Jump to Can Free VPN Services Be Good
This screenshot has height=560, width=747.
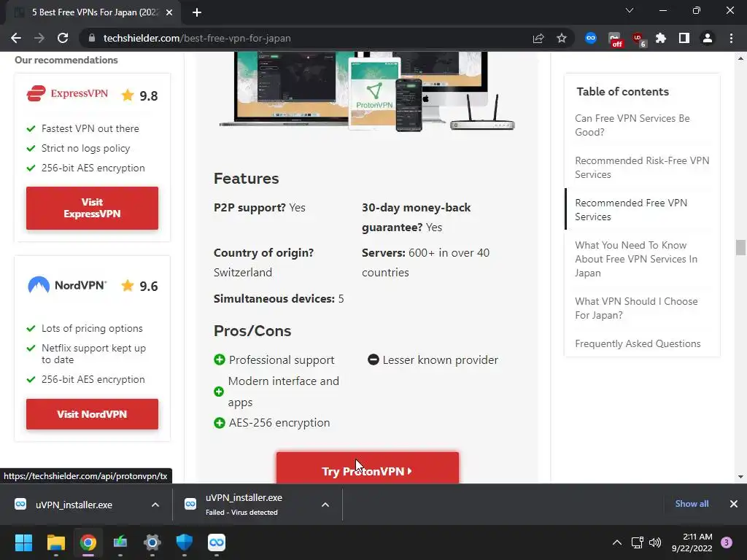pyautogui.click(x=632, y=125)
